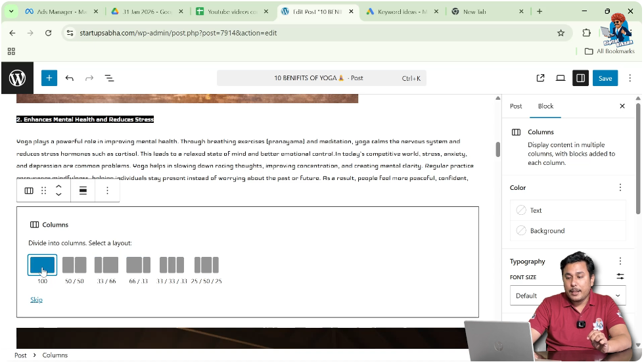This screenshot has height=362, width=644.
Task: Reload the current page
Action: coord(48,33)
